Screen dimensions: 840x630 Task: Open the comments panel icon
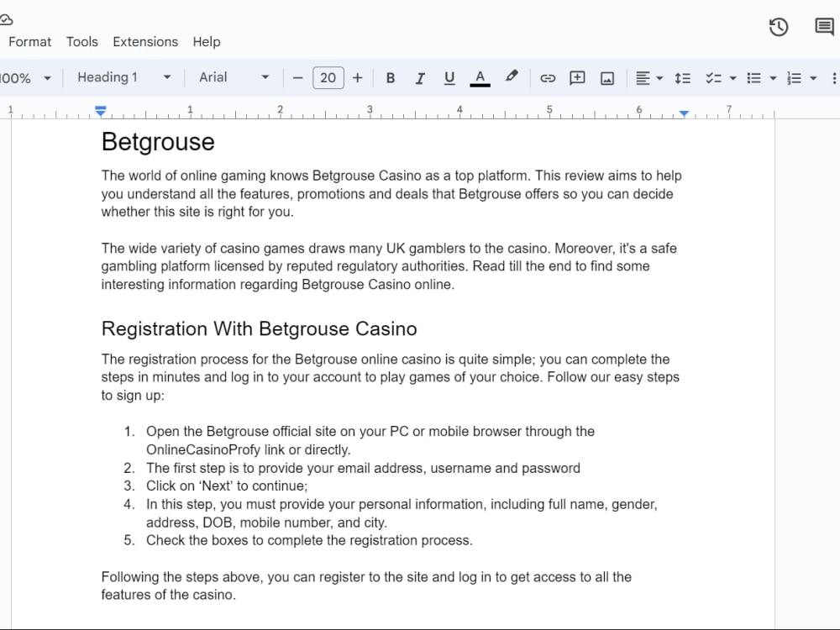[824, 26]
